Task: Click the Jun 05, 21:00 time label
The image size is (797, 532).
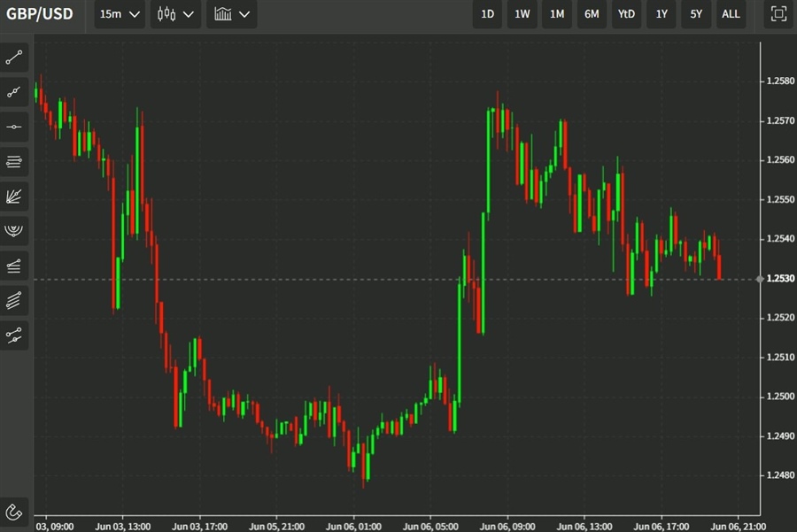Action: point(276,527)
